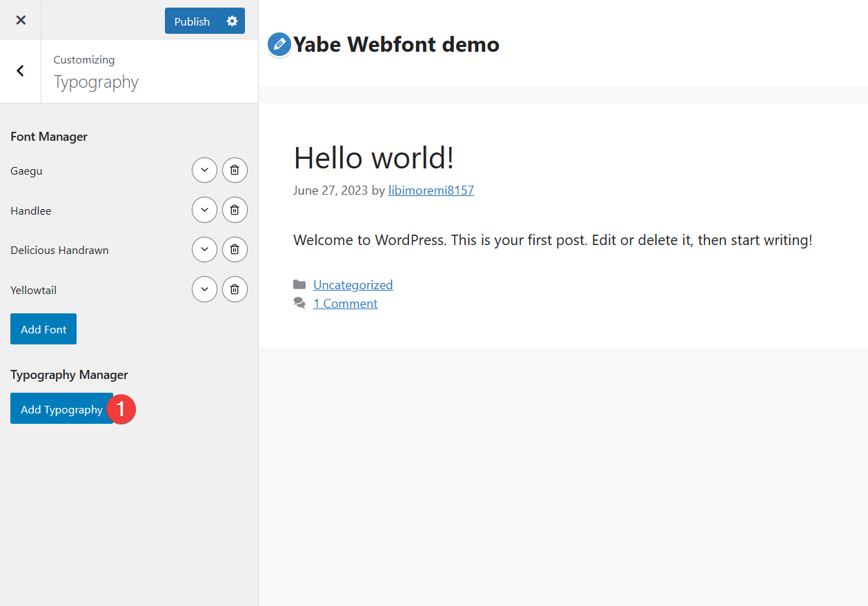Delete the Delicious Handrawn font
Screen dimensions: 868x606
(235, 250)
